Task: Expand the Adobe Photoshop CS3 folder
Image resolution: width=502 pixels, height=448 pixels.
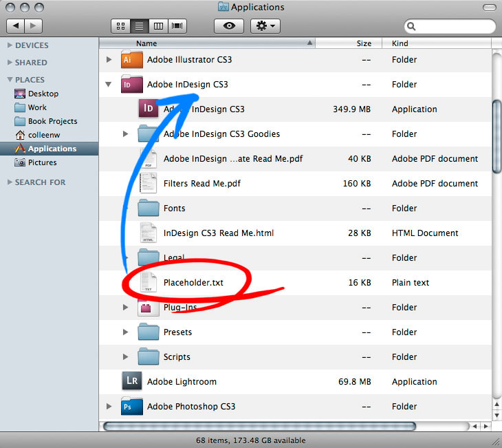Action: coord(109,406)
